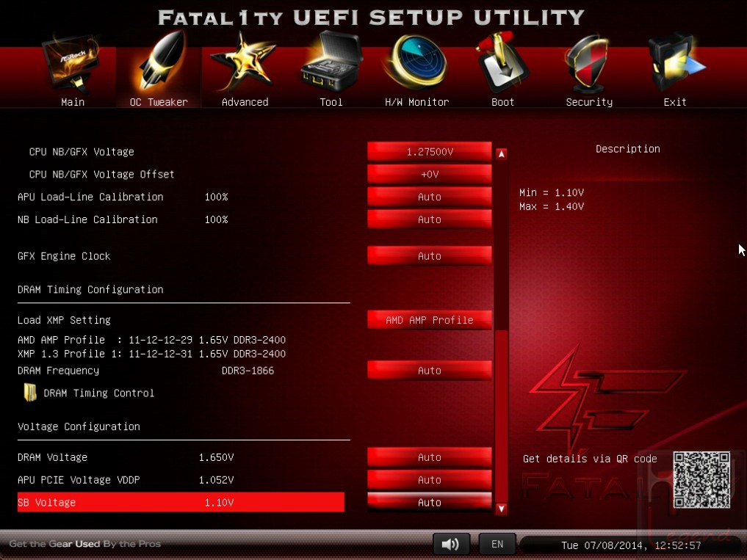Open the NB Load-Line Calibration Auto dropdown

click(430, 219)
